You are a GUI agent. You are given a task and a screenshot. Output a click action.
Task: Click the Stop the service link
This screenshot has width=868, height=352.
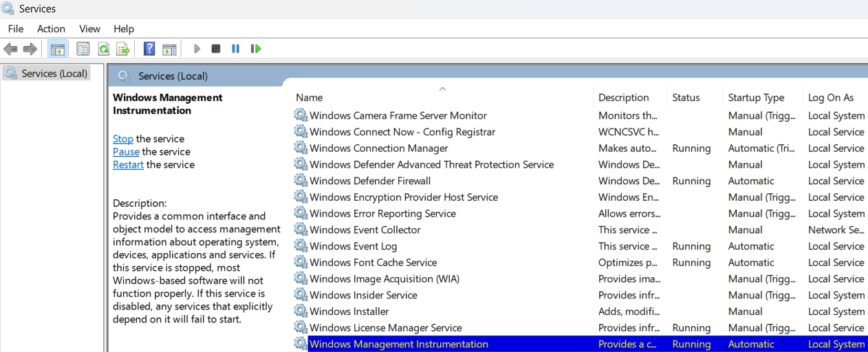(x=123, y=139)
